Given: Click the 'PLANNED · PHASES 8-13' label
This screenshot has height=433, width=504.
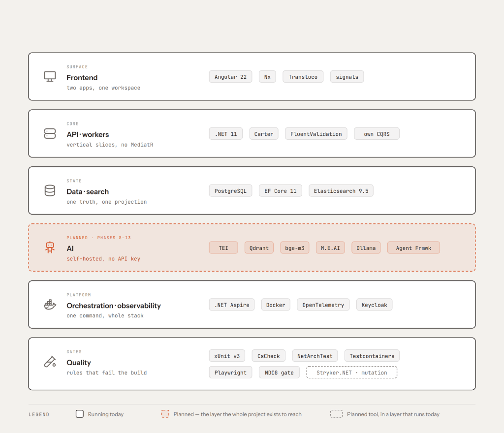Looking at the screenshot, I should pos(98,238).
